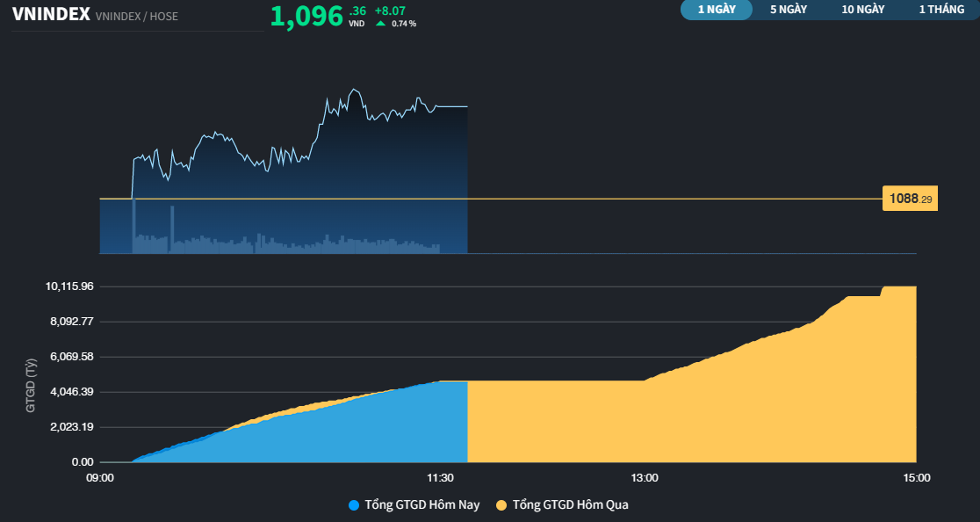Select the +8.07 change value
980x522 pixels.
point(390,11)
